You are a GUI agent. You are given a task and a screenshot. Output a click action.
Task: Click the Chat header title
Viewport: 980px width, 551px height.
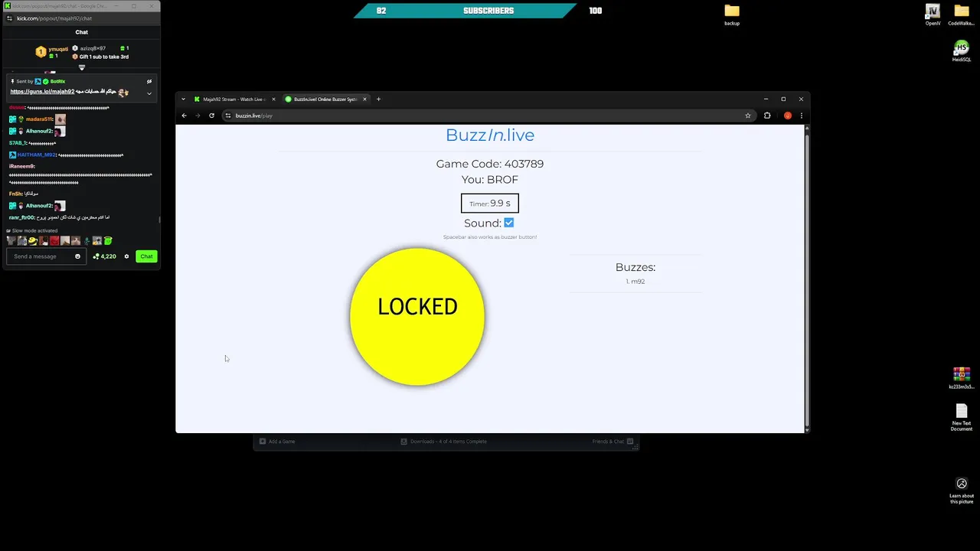point(82,32)
